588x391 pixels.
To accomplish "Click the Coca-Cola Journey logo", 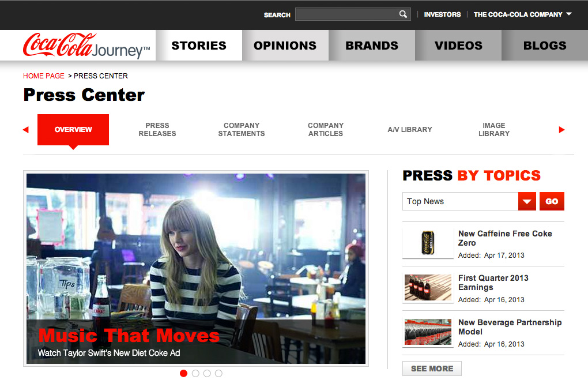I will (x=86, y=46).
